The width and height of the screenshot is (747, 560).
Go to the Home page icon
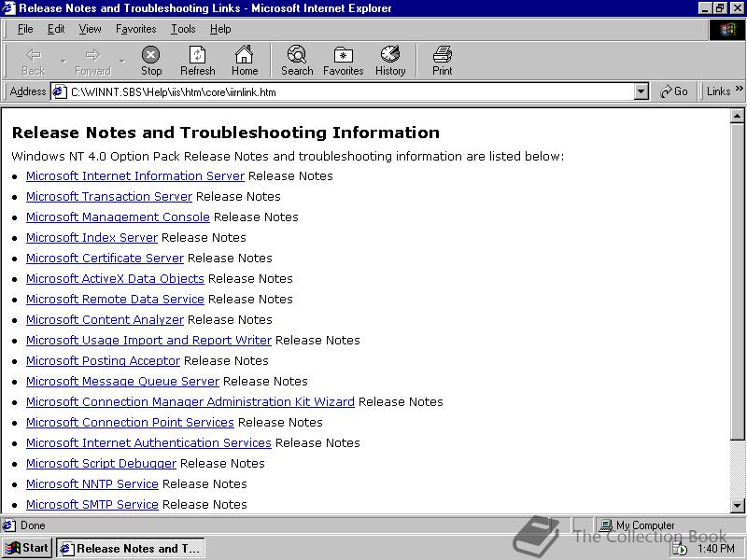pos(245,55)
